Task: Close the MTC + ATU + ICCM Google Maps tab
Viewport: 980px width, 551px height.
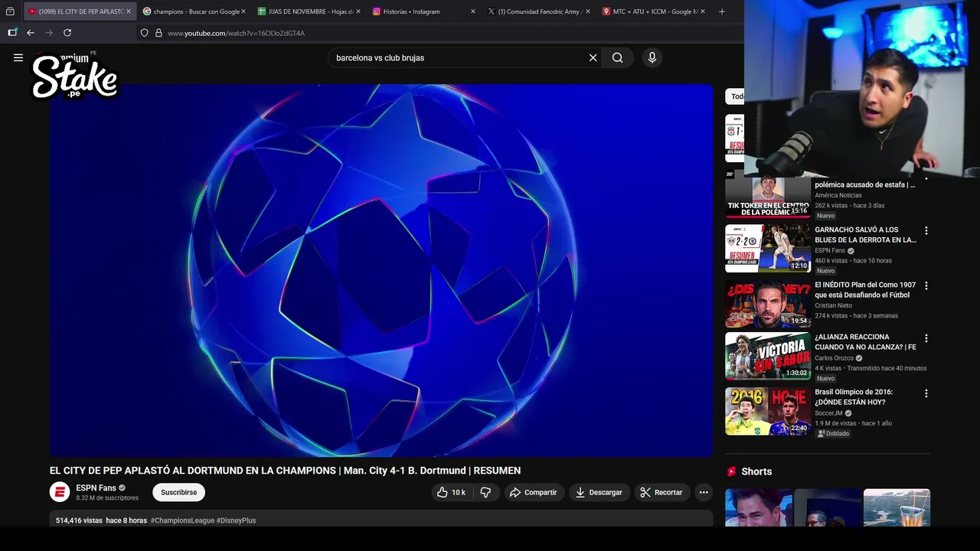Action: coord(702,11)
